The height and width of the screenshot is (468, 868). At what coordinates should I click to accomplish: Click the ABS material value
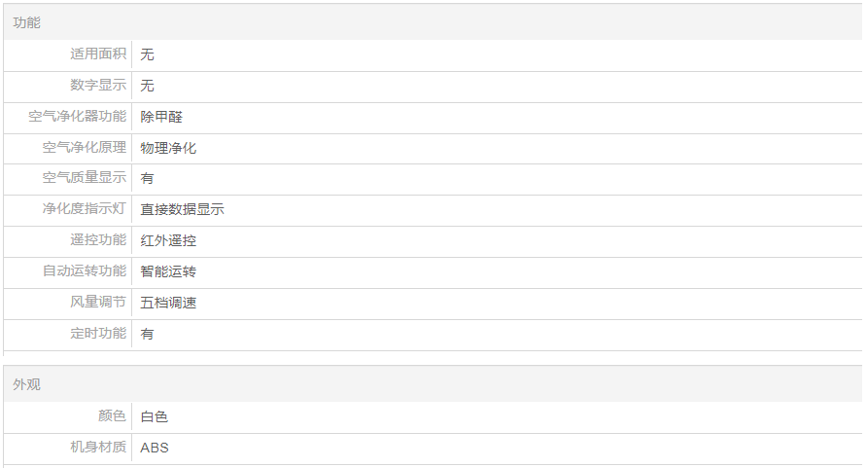pyautogui.click(x=155, y=448)
